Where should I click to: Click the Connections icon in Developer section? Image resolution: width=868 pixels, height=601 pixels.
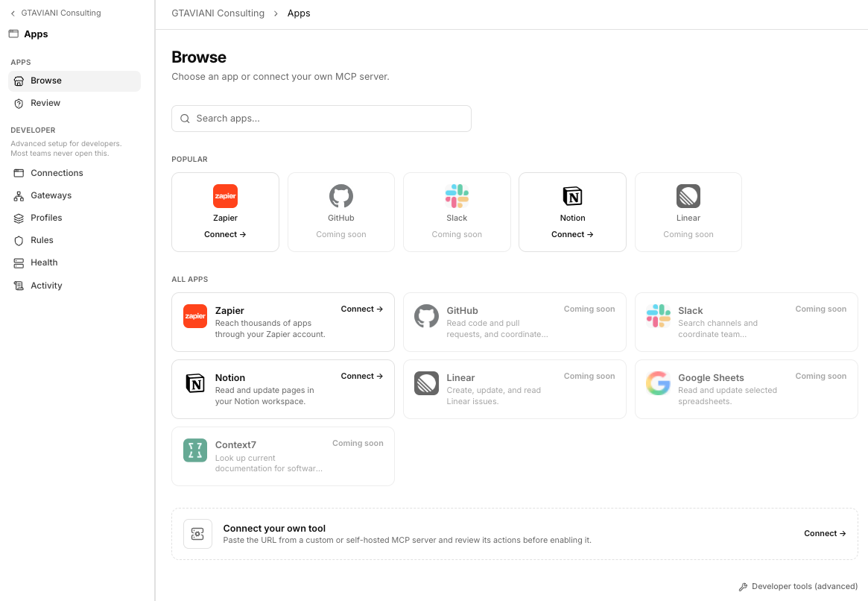(x=19, y=173)
